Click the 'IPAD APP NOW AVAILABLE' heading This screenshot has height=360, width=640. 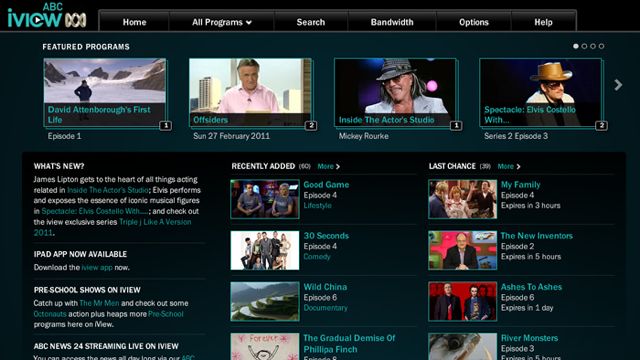point(80,254)
